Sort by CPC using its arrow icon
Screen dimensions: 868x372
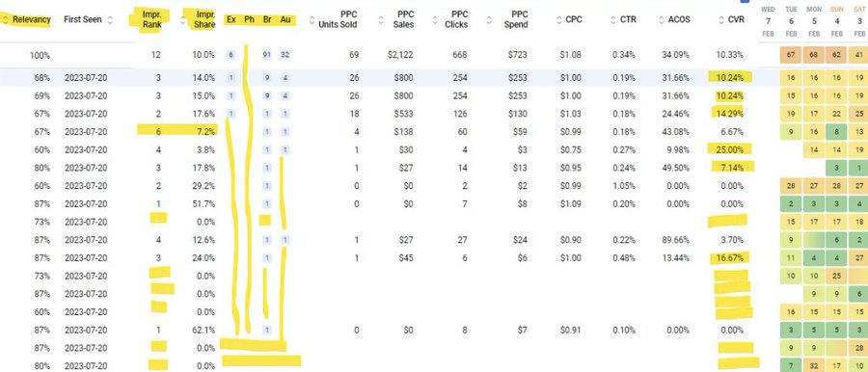point(558,20)
